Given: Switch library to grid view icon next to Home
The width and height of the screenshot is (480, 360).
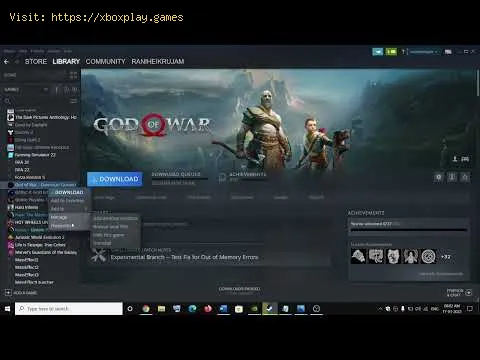Looking at the screenshot, I should coord(73,75).
